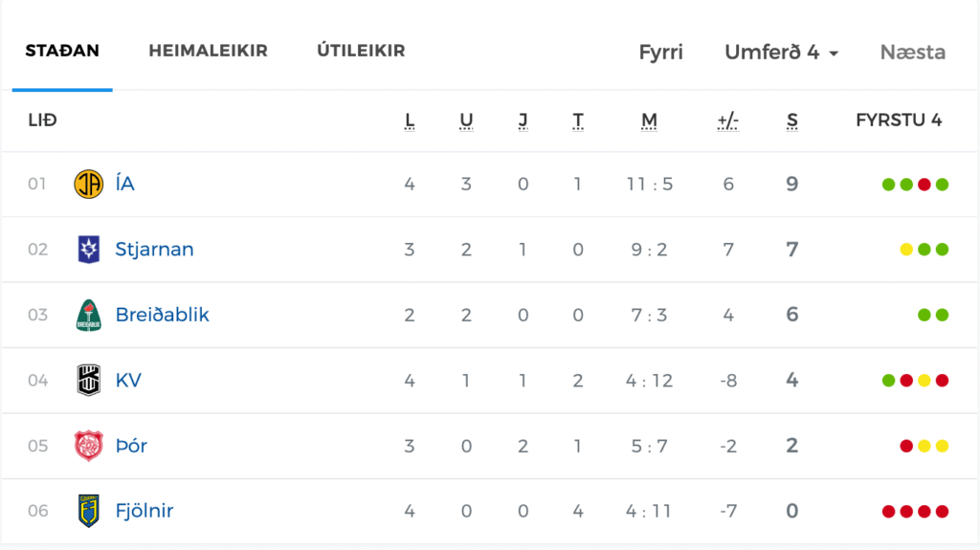980x550 pixels.
Task: Click the KV team crest
Action: tap(89, 380)
